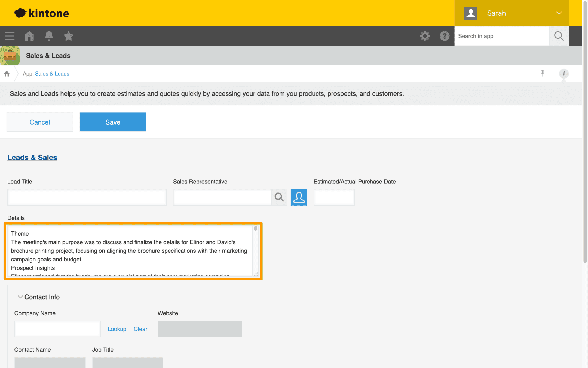Open the user selection icon for Sales Representative

(299, 197)
